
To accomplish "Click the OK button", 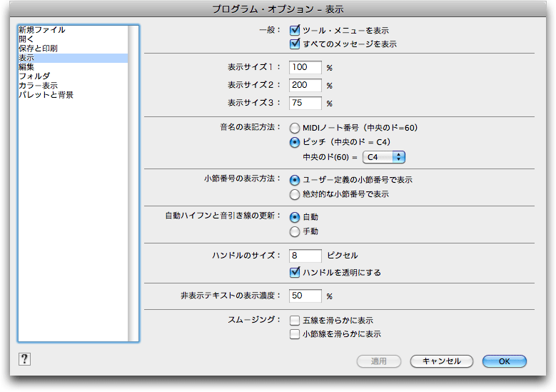I will coord(504,361).
